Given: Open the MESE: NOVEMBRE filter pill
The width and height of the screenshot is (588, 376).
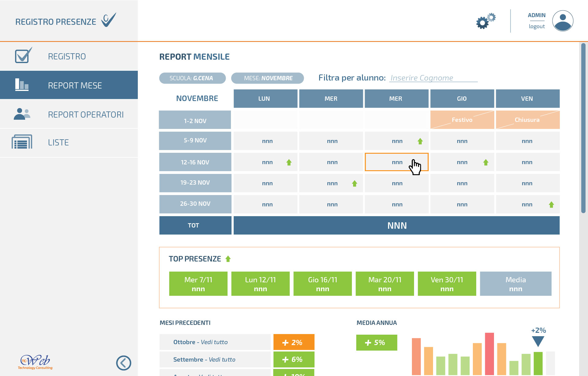Looking at the screenshot, I should click(267, 78).
